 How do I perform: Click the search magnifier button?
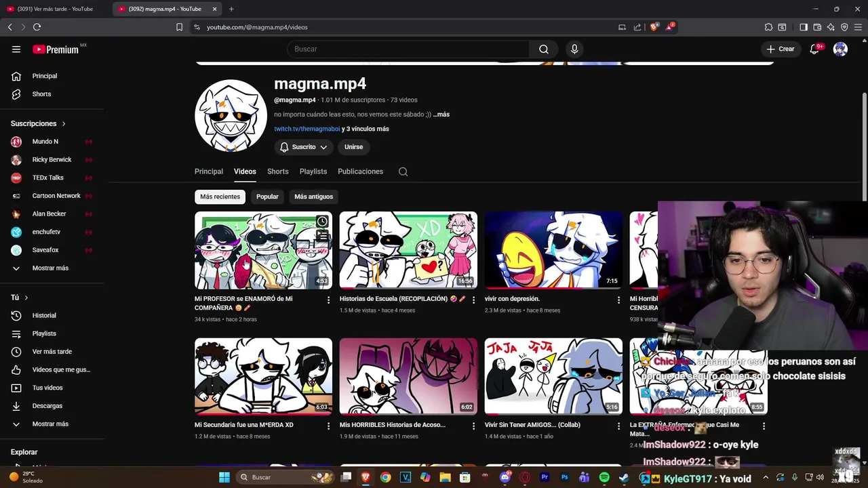[x=544, y=49]
